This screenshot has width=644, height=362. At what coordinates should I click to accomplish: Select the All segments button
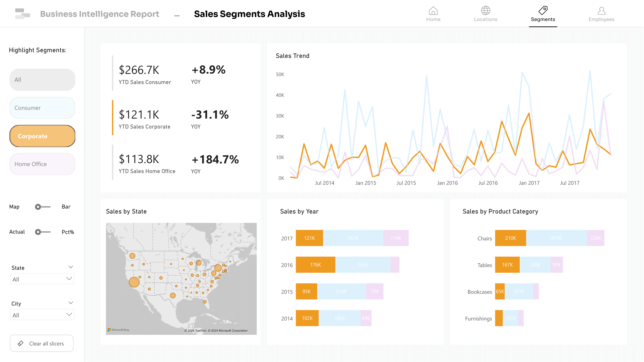pyautogui.click(x=42, y=80)
